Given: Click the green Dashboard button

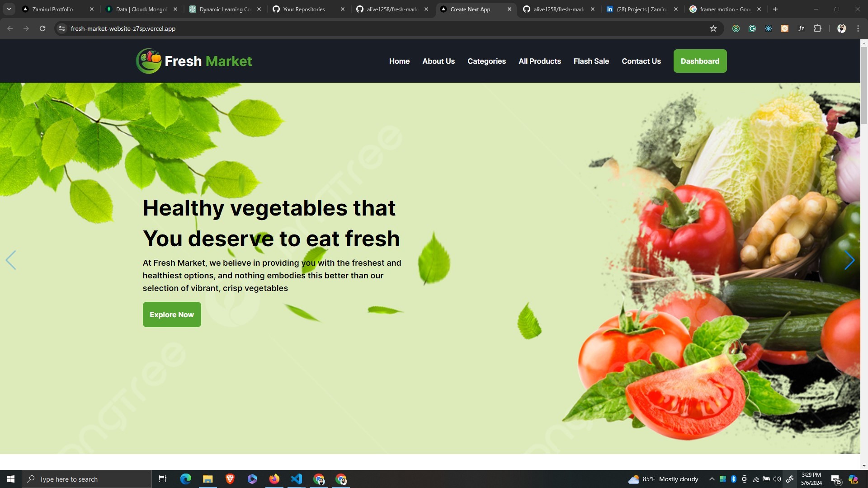Looking at the screenshot, I should click(700, 61).
